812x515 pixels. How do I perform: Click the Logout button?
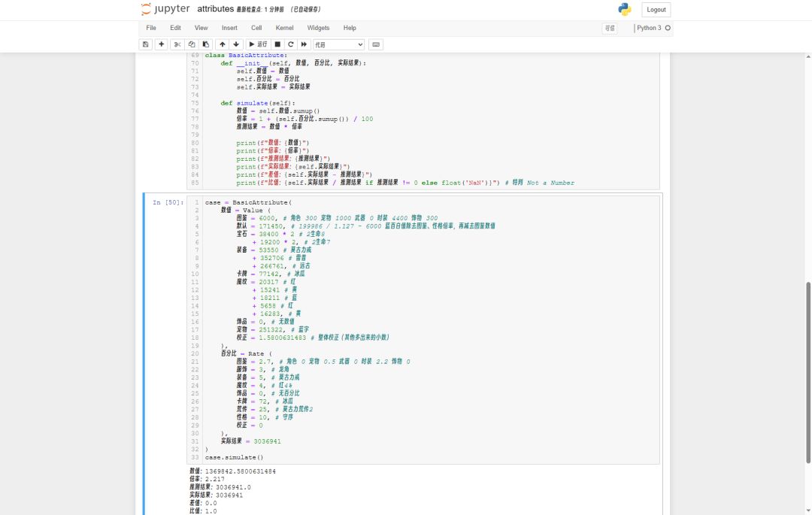[x=656, y=10]
